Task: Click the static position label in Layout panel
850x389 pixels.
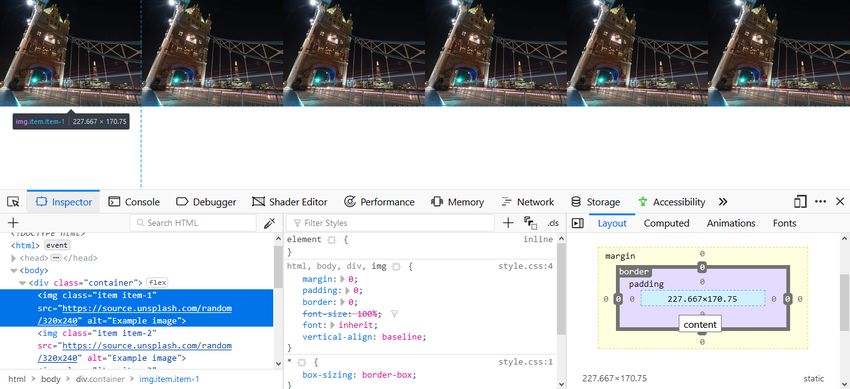Action: [814, 378]
